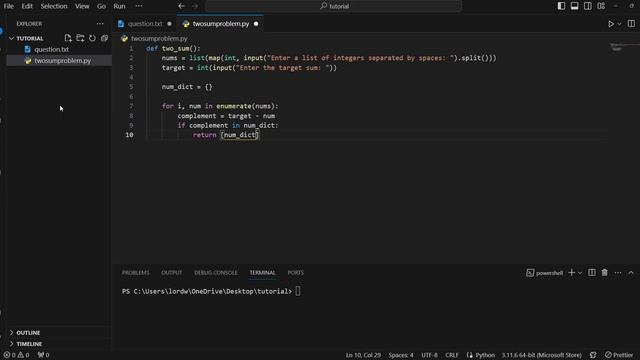This screenshot has height=360, width=640.
Task: Go back with the navigation arrow
Action: 181,6
